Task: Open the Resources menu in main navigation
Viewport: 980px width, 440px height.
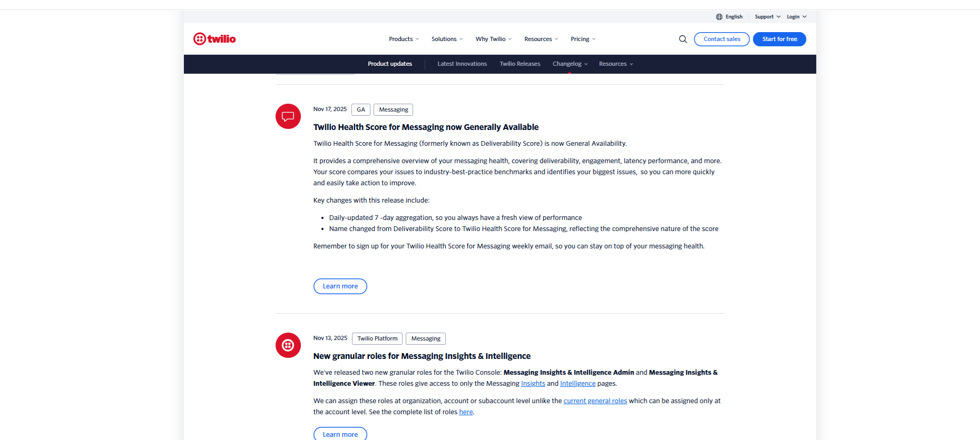Action: point(541,39)
